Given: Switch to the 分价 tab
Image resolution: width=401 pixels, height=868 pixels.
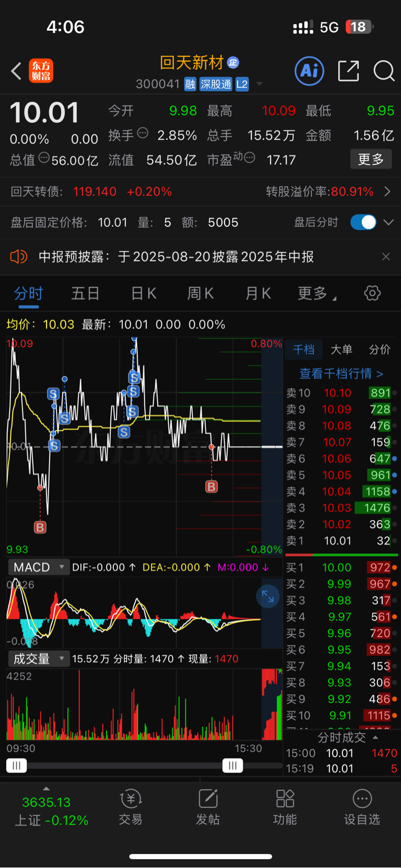Looking at the screenshot, I should (380, 349).
